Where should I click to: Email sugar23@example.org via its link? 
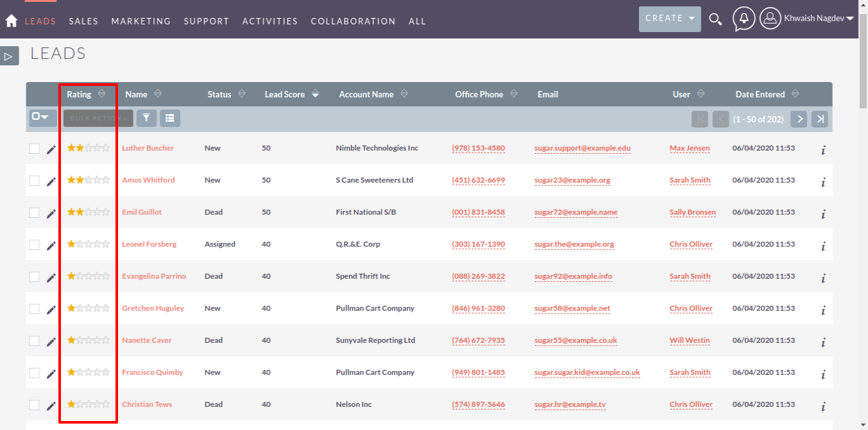pyautogui.click(x=572, y=180)
